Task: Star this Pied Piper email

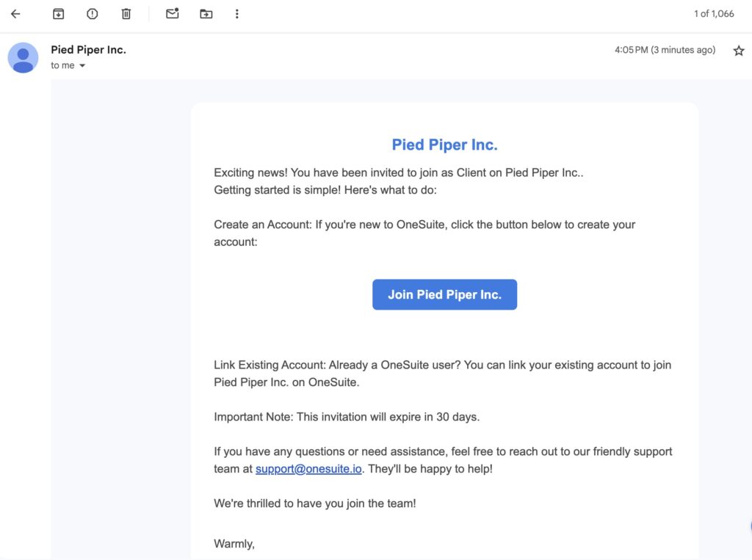Action: coord(738,51)
